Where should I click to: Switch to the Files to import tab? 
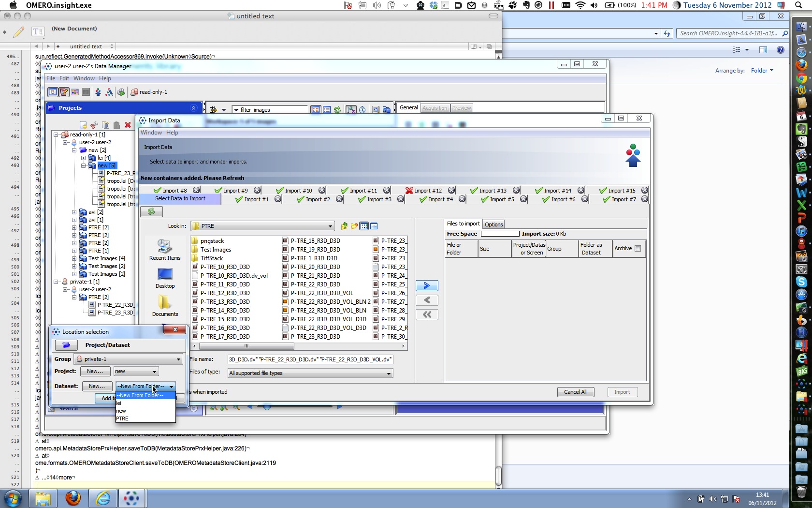point(463,224)
